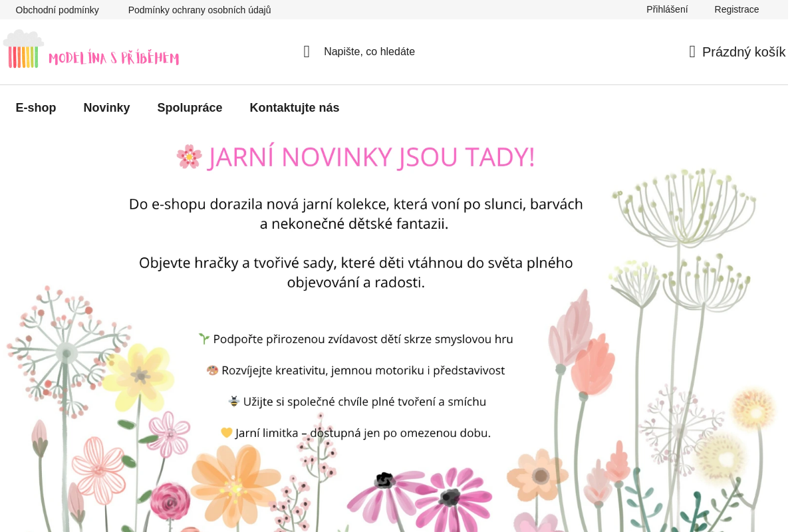Open Podmínky ochrany osobních údajů
Viewport: 798px width, 532px height.
click(x=199, y=9)
